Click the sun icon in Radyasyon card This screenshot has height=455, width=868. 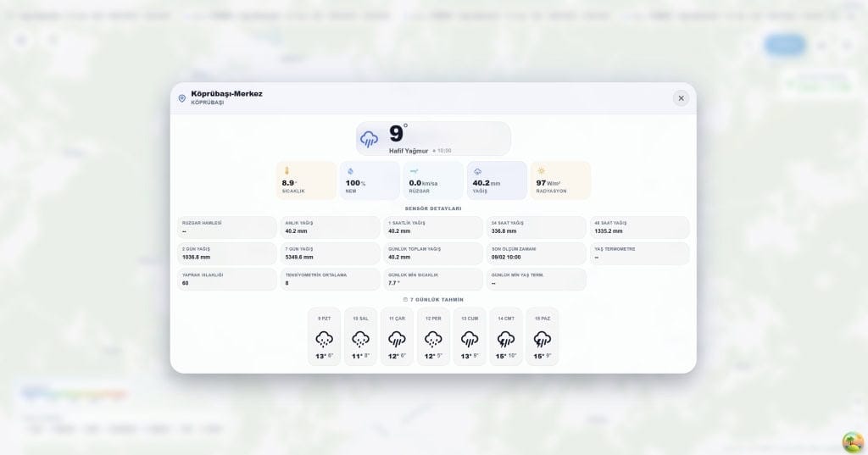pyautogui.click(x=541, y=171)
